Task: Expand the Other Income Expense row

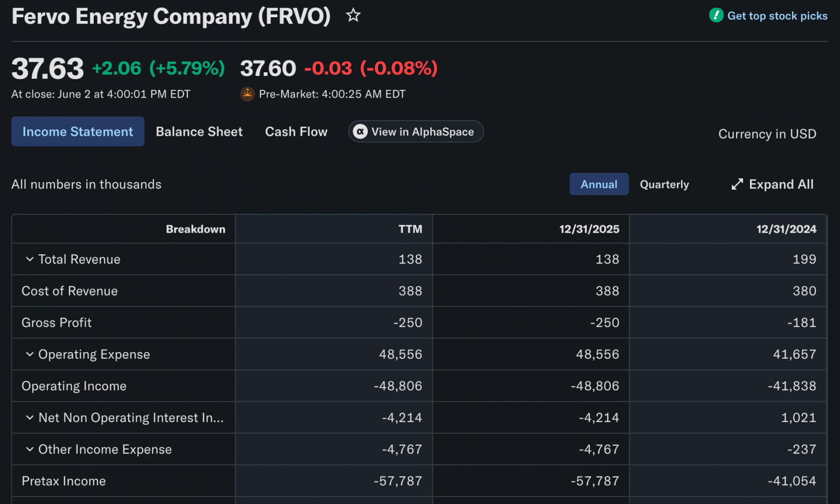Action: [30, 449]
